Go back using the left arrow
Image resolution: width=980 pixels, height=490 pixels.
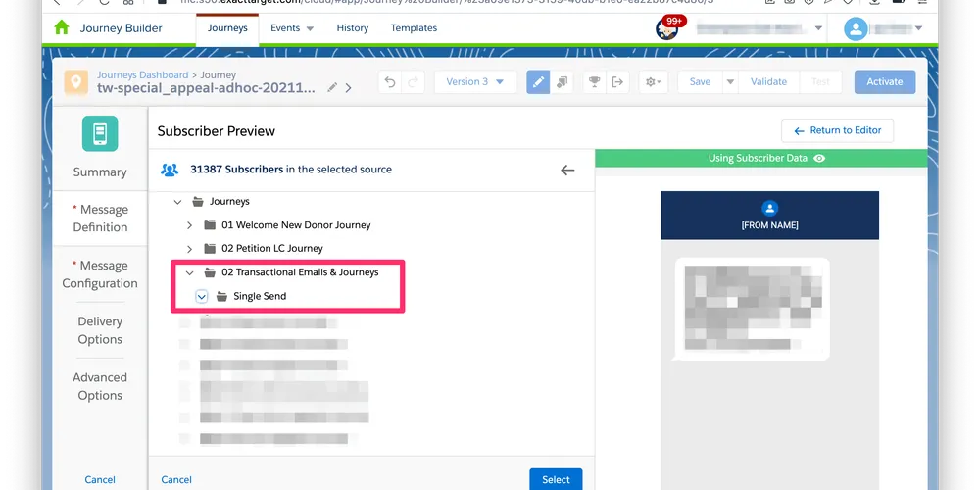[x=567, y=170]
